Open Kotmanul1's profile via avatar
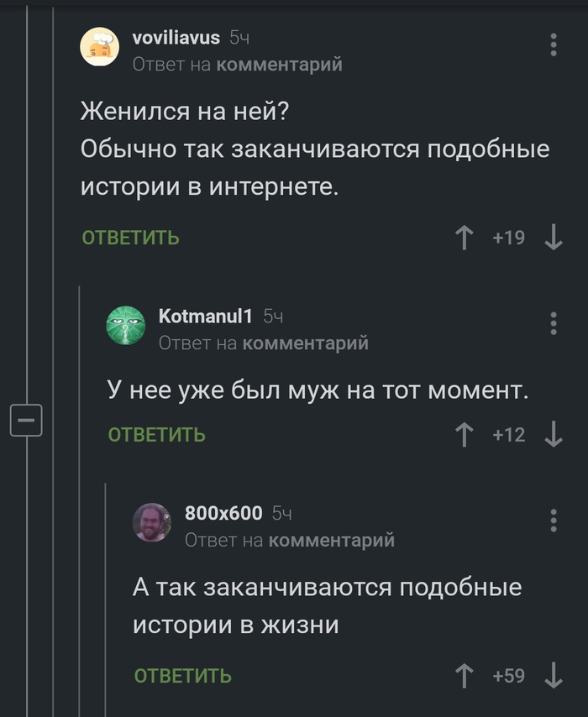This screenshot has width=588, height=717. [126, 324]
